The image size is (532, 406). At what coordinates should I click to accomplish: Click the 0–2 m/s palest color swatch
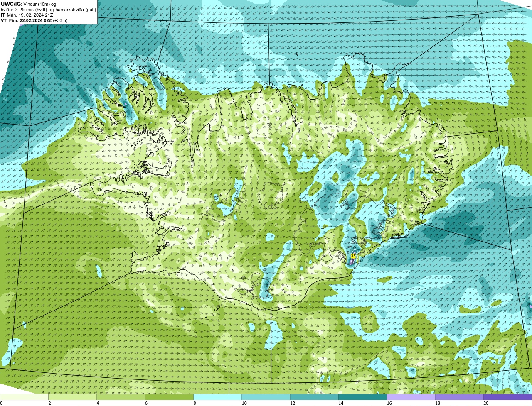[x=24, y=397]
